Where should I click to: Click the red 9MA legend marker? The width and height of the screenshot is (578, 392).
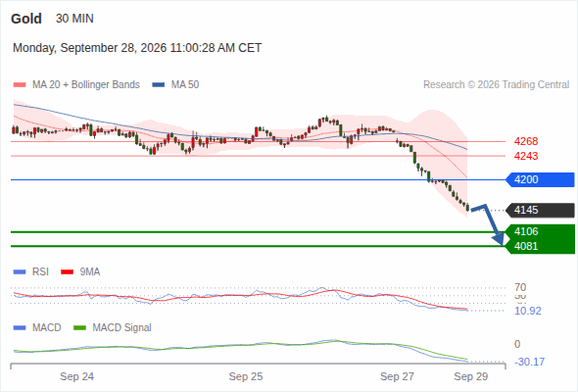pyautogui.click(x=67, y=272)
